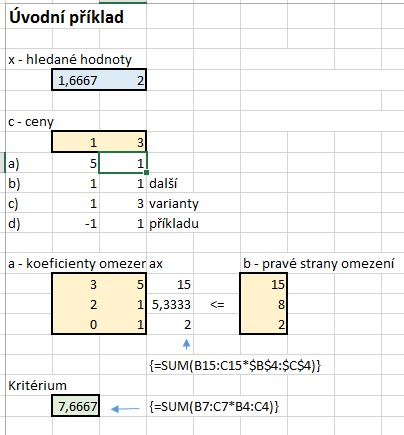Click 'b - pravé strany omezení' label
Image resolution: width=404 pixels, height=435 pixels.
pyautogui.click(x=319, y=264)
